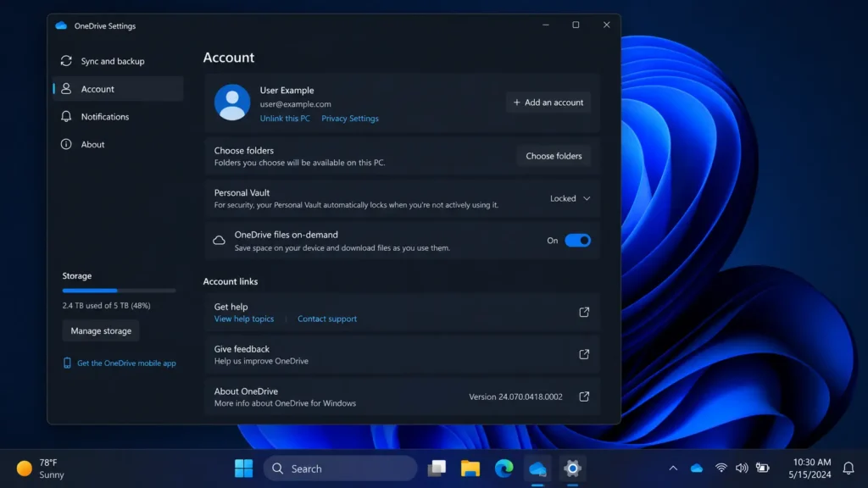Image resolution: width=868 pixels, height=488 pixels.
Task: Click Add an account button
Action: click(x=548, y=103)
